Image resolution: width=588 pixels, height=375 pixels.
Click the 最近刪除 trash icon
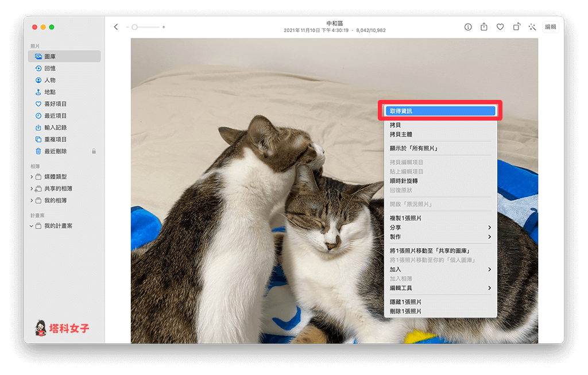[x=38, y=151]
